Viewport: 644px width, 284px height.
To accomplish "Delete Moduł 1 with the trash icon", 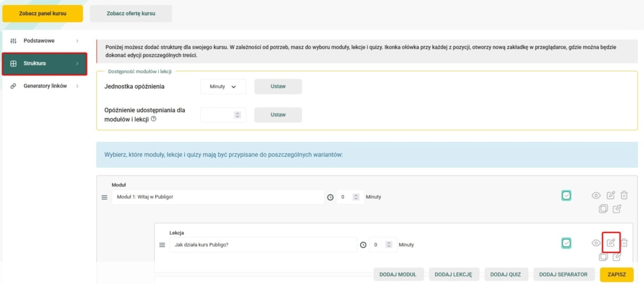I will pyautogui.click(x=624, y=195).
